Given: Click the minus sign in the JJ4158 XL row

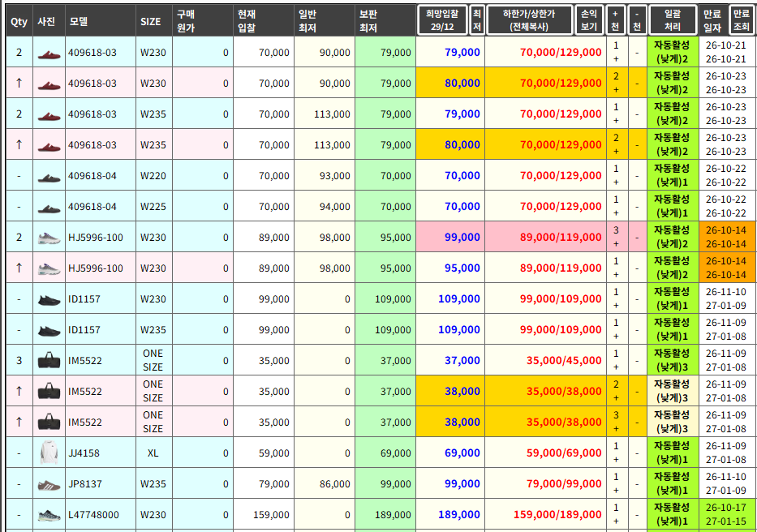Looking at the screenshot, I should coord(637,453).
